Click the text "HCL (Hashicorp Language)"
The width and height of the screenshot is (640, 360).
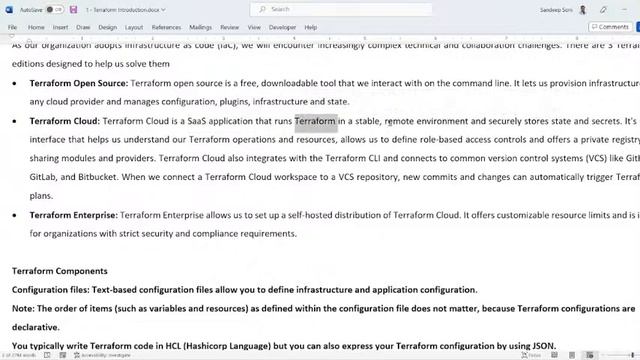coord(218,346)
